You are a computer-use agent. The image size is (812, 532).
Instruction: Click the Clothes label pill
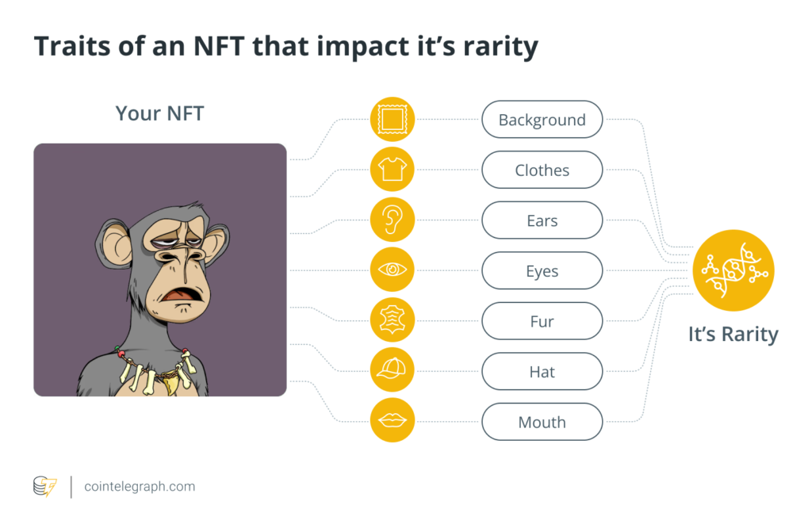coord(542,170)
